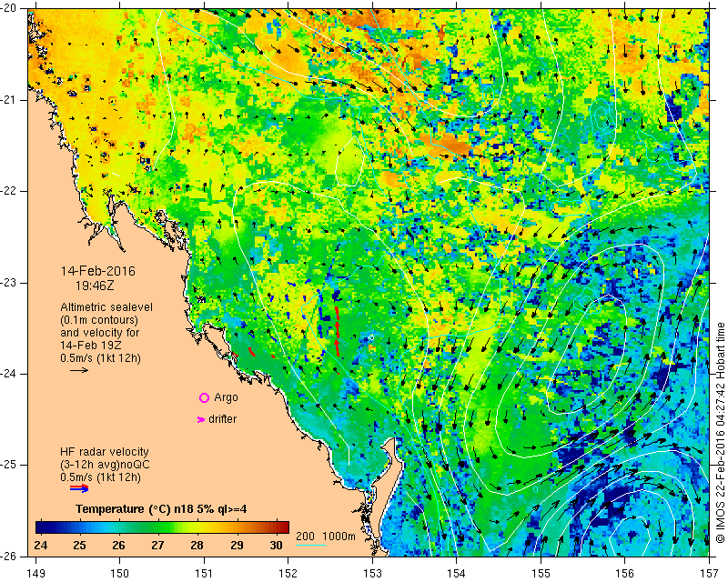728x582 pixels.
Task: Click the '(0.1m contours)' text
Action: tap(99, 320)
